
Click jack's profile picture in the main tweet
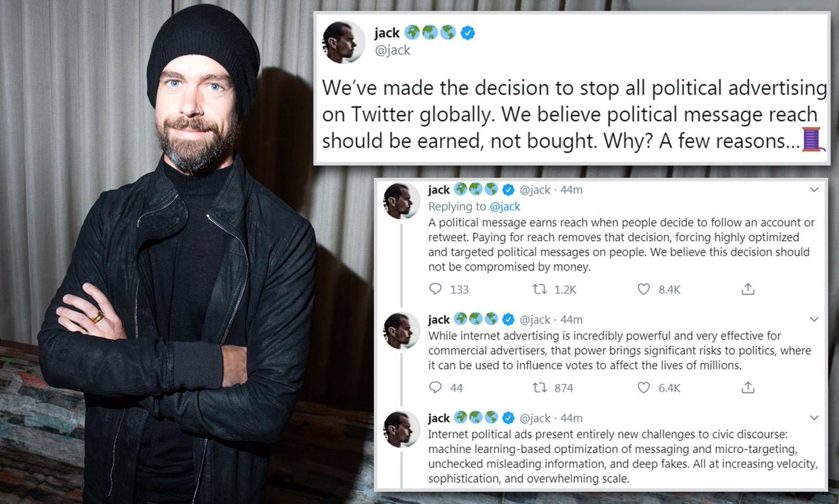344,42
